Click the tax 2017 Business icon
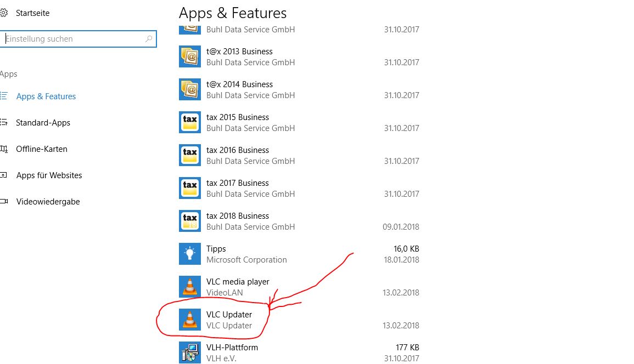634x364 pixels. point(189,188)
